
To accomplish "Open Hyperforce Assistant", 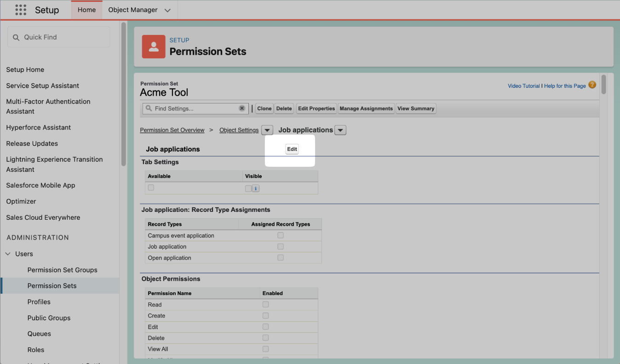I will [x=39, y=127].
